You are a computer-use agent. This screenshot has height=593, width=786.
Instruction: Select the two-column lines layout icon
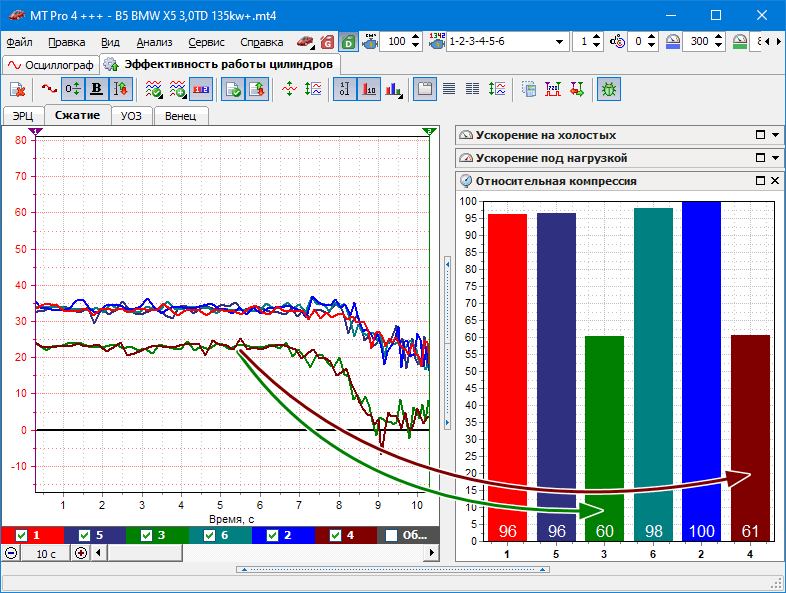point(473,89)
